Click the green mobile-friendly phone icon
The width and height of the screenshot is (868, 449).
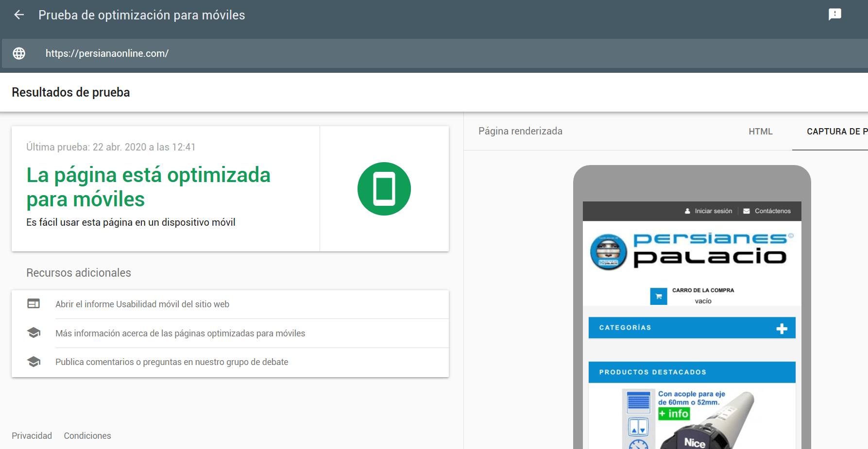point(384,189)
